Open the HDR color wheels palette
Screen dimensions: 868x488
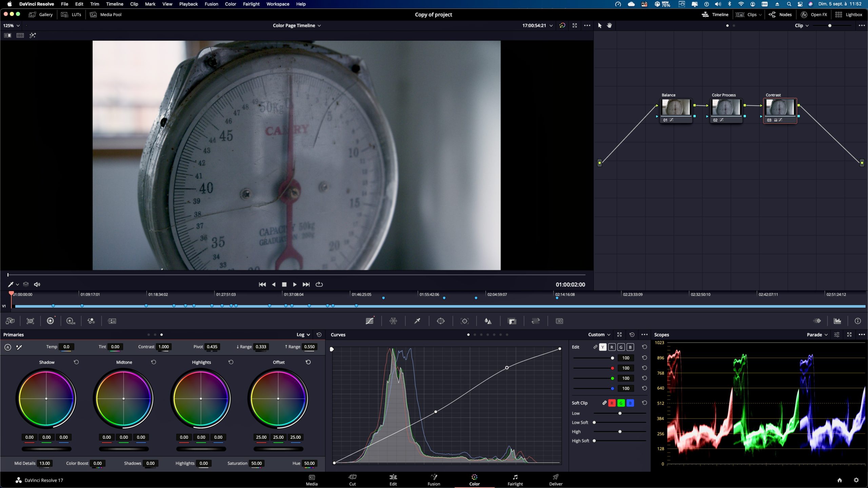point(71,321)
